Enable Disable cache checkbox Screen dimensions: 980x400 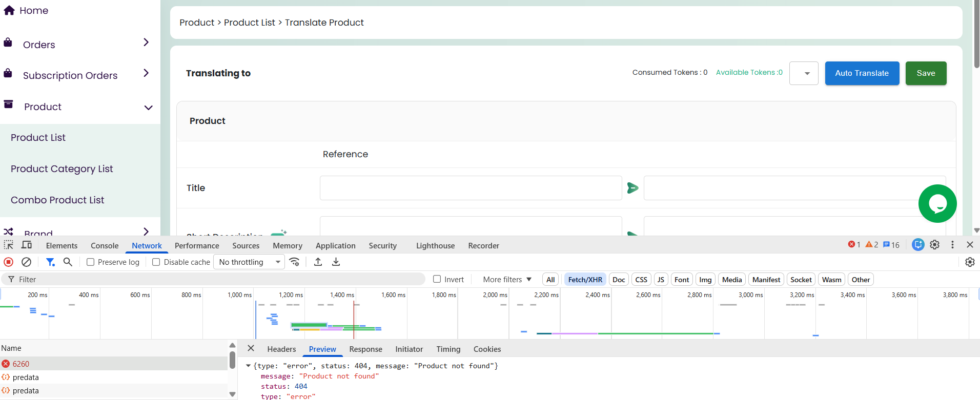[156, 262]
